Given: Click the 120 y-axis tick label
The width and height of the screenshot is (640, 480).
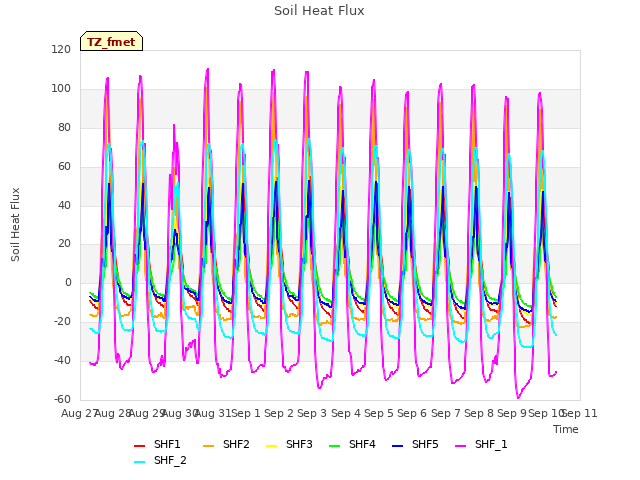Looking at the screenshot, I should click(x=61, y=49).
